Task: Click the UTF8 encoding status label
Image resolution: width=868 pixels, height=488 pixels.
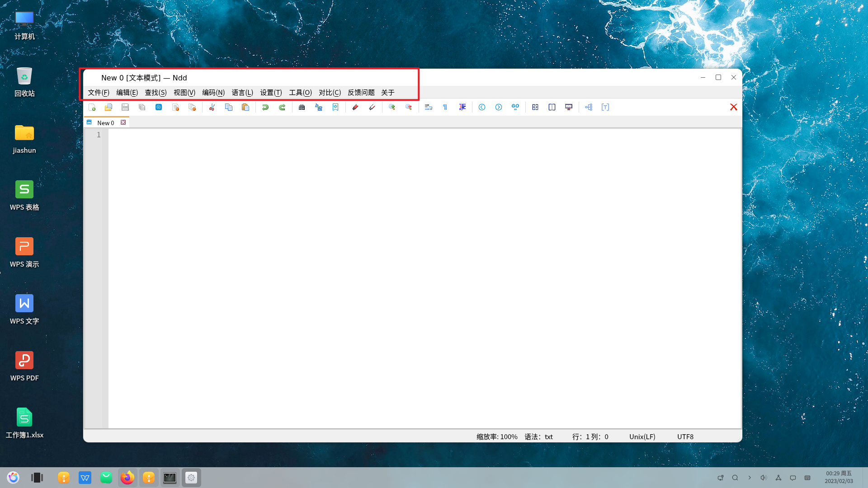Action: (x=685, y=436)
